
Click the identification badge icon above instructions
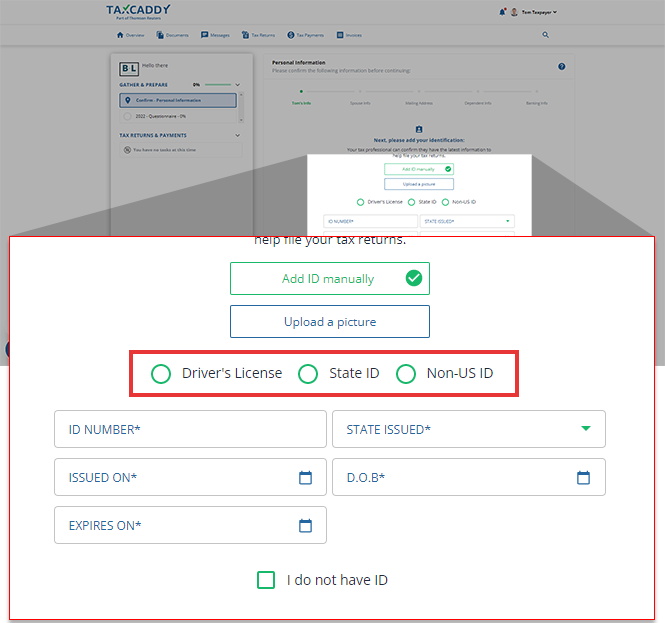pyautogui.click(x=419, y=129)
